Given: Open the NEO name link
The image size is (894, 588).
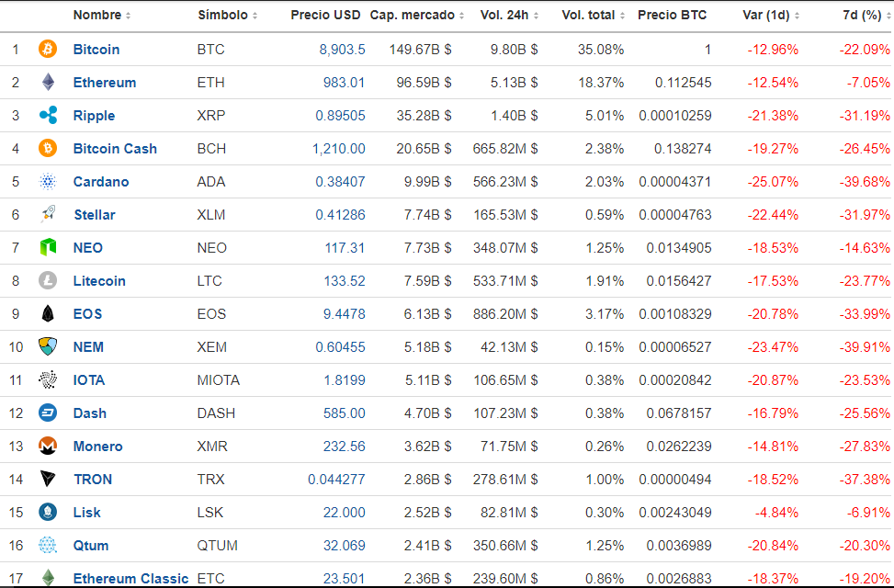Looking at the screenshot, I should [88, 248].
